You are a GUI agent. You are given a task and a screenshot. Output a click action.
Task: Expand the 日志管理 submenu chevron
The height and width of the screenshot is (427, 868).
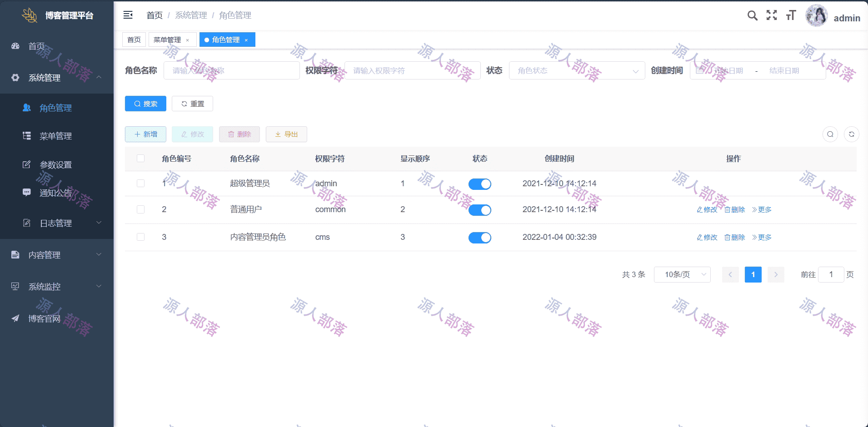point(99,223)
